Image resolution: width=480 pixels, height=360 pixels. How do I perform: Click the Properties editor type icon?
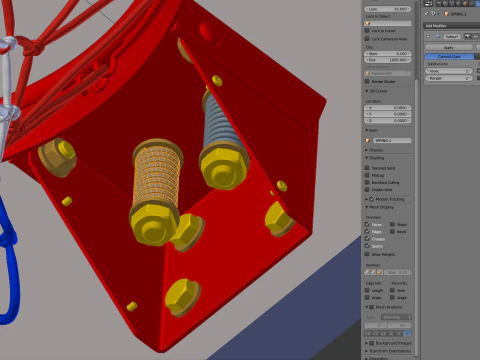pyautogui.click(x=428, y=4)
